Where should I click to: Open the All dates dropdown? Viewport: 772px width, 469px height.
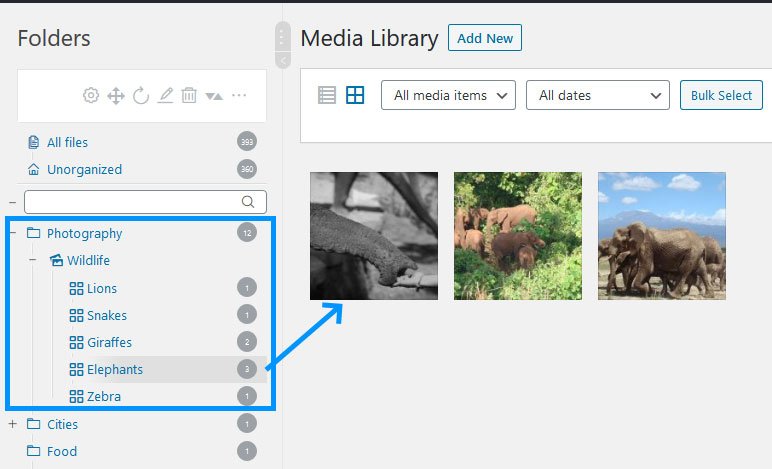(597, 96)
